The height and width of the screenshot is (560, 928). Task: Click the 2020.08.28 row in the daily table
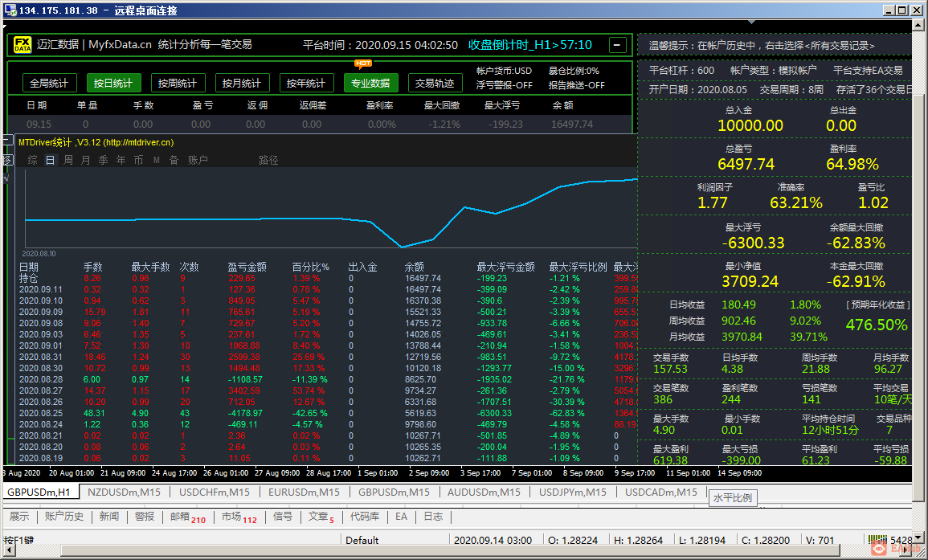click(327, 379)
